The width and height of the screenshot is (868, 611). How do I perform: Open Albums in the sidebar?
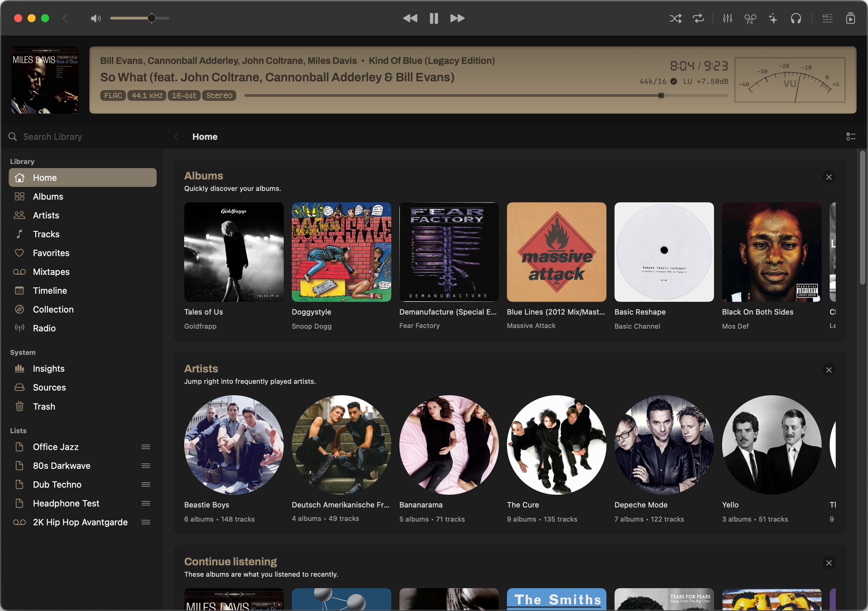(x=82, y=197)
